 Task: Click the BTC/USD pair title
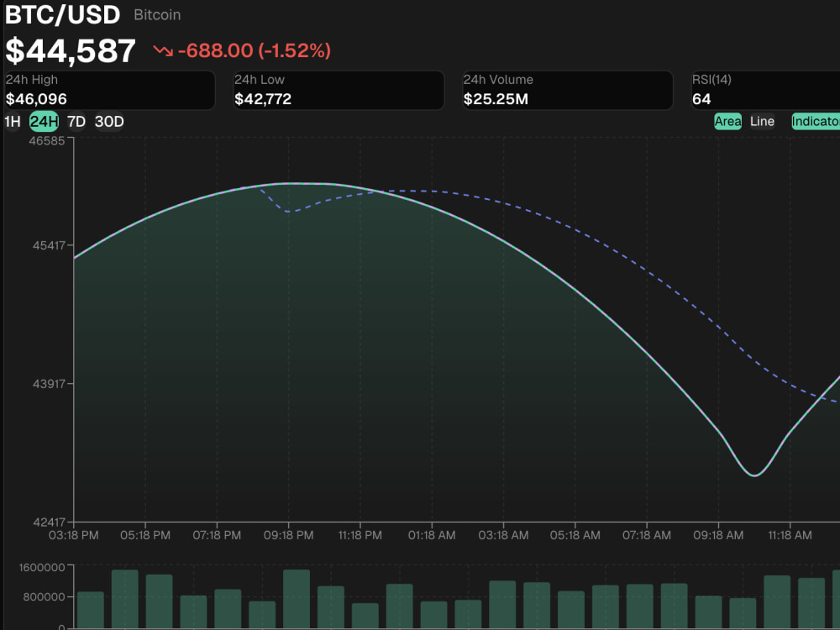coord(63,14)
